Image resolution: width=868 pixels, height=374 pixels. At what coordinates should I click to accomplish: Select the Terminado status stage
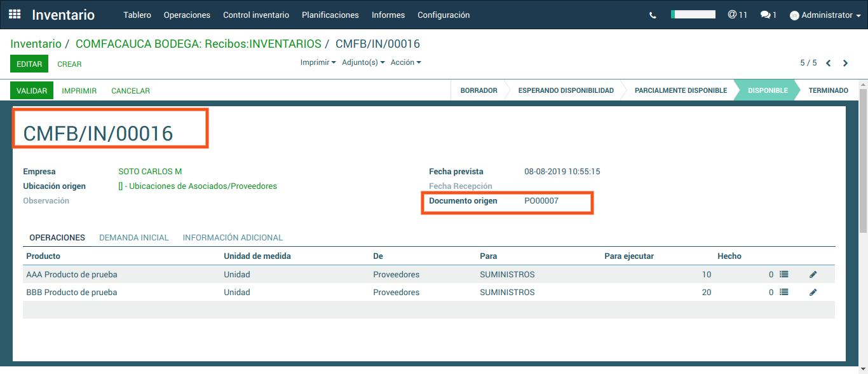828,90
